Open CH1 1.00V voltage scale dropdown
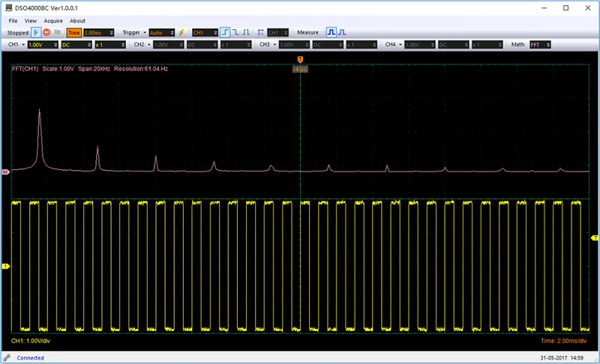Screen dimensions: 600x364 (43, 45)
